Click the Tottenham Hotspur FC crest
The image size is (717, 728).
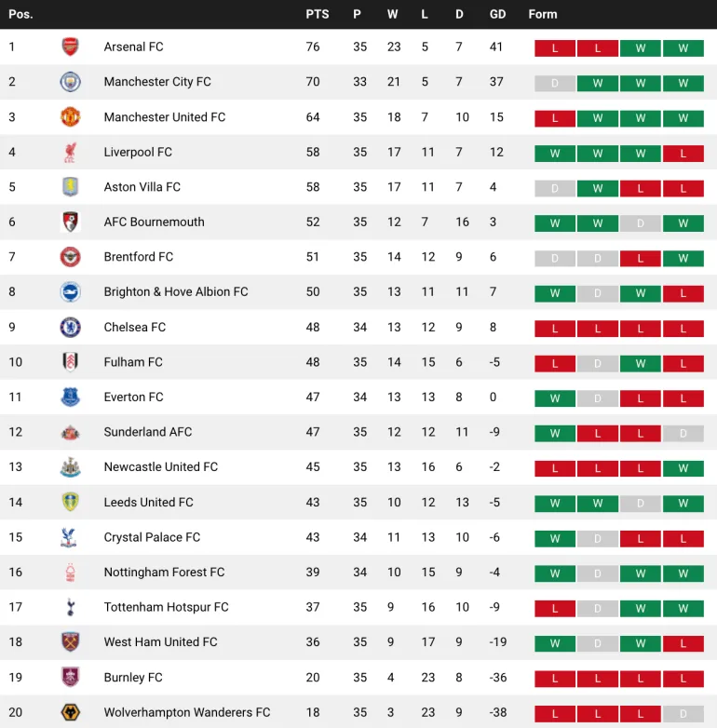point(70,607)
